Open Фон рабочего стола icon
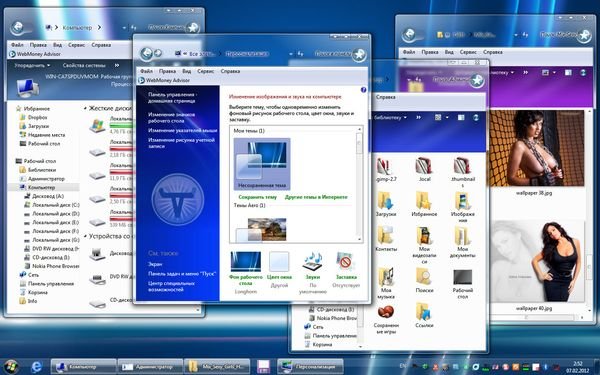Image resolution: width=600 pixels, height=375 pixels. [246, 262]
